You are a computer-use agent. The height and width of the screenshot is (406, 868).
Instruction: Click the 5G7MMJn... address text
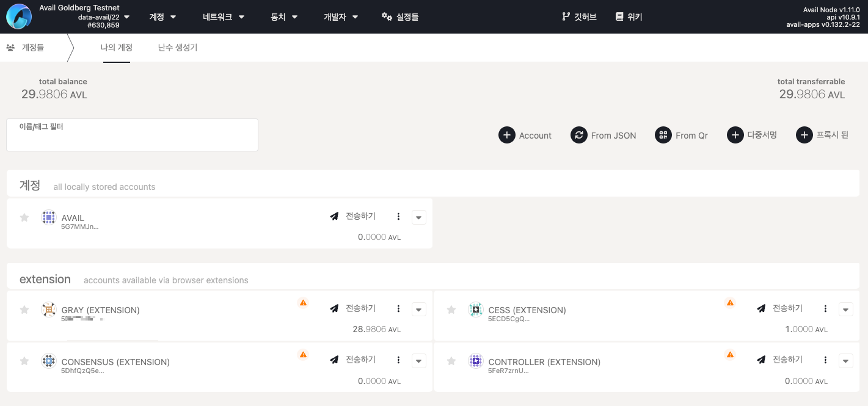click(79, 227)
